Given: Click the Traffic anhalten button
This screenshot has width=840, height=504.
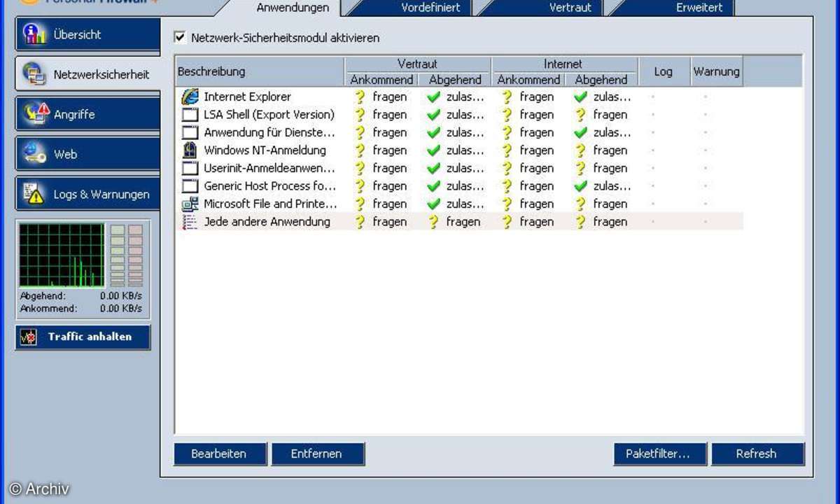Looking at the screenshot, I should pos(83,337).
